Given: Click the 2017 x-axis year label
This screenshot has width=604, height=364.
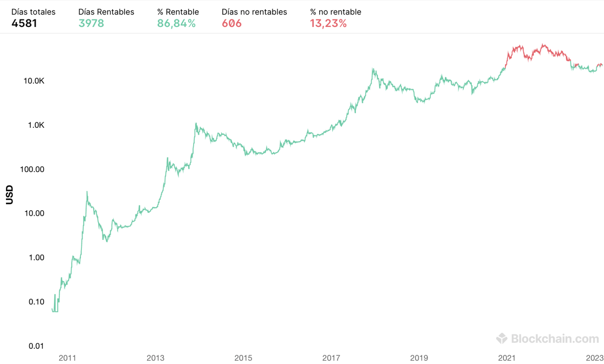Looking at the screenshot, I should tap(331, 358).
